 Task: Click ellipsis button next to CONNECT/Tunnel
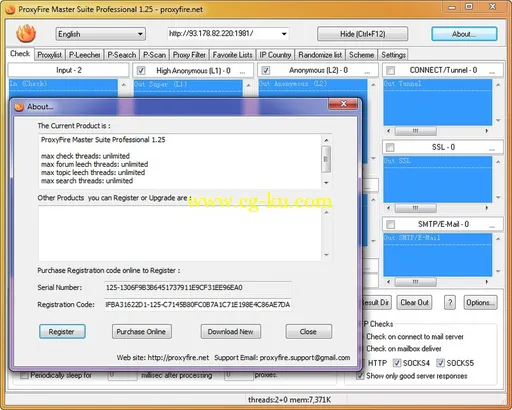tap(492, 71)
